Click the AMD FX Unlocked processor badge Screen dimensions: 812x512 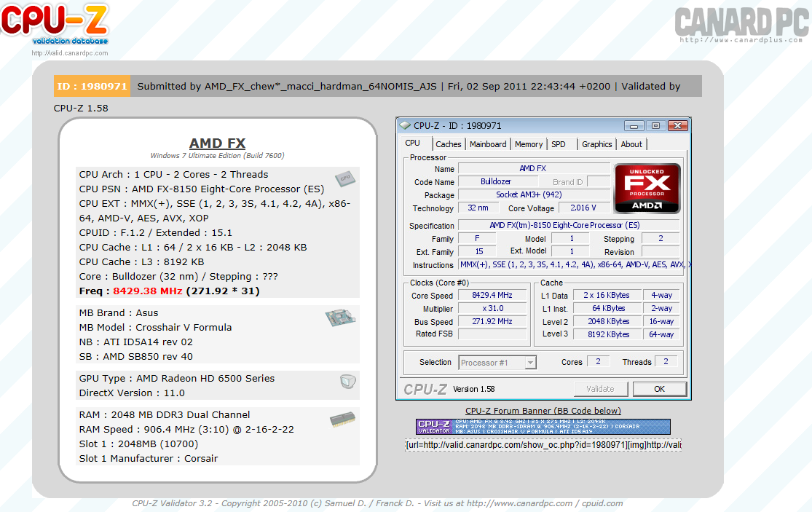click(x=647, y=189)
